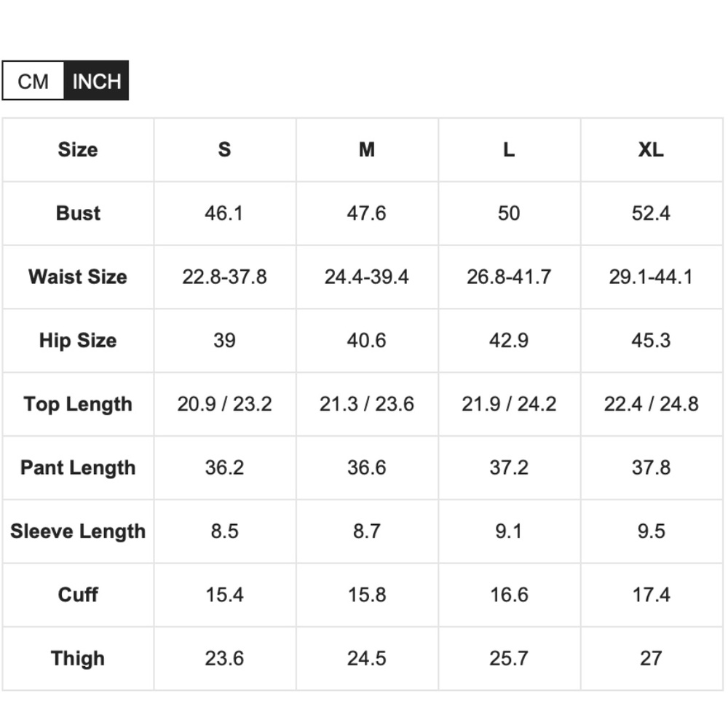Image resolution: width=728 pixels, height=728 pixels.
Task: Click the Bust row label
Action: tap(78, 213)
